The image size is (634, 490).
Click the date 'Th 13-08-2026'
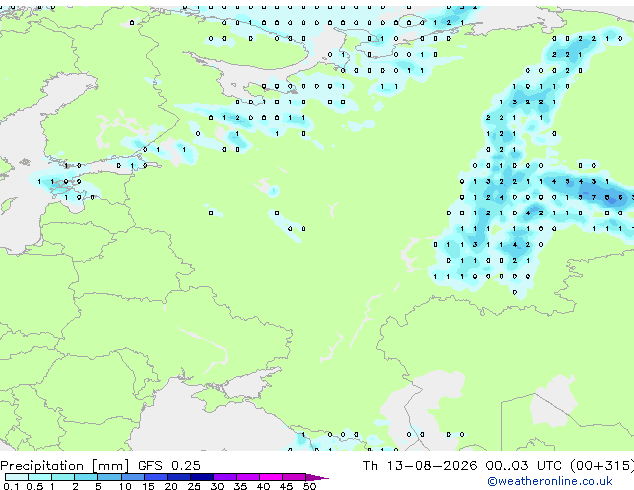click(420, 466)
